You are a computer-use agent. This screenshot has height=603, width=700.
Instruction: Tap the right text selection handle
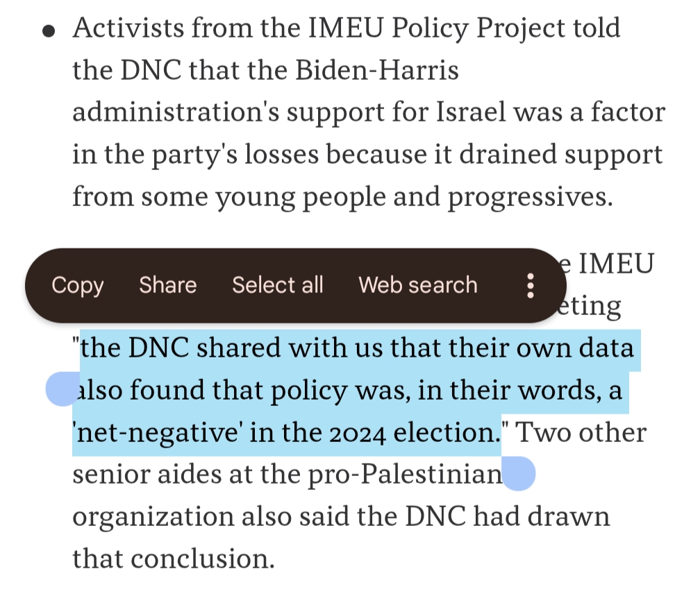tap(519, 475)
